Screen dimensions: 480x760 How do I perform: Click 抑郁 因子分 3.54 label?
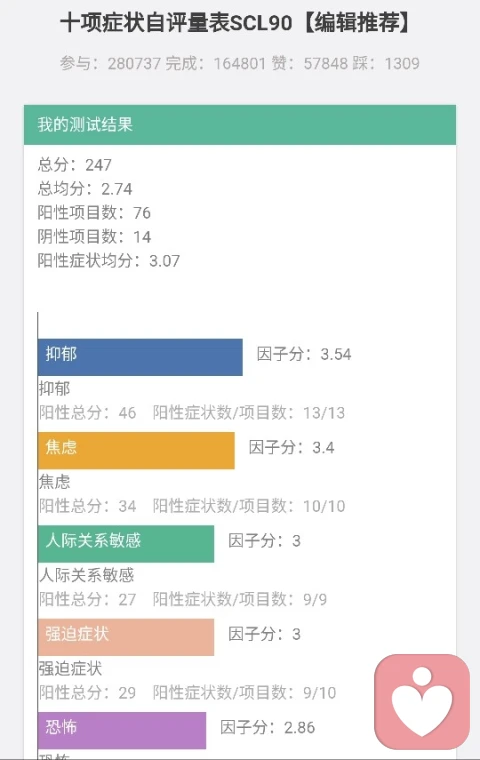coord(304,354)
